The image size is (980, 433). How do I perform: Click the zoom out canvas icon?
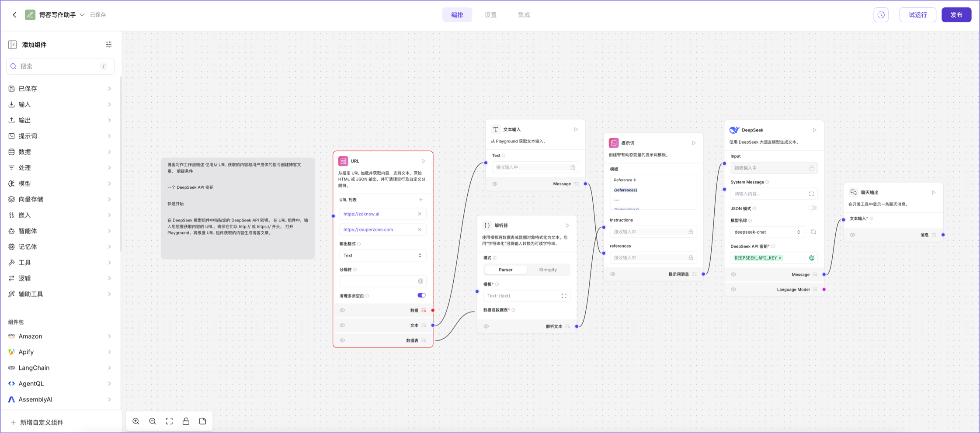pyautogui.click(x=153, y=421)
